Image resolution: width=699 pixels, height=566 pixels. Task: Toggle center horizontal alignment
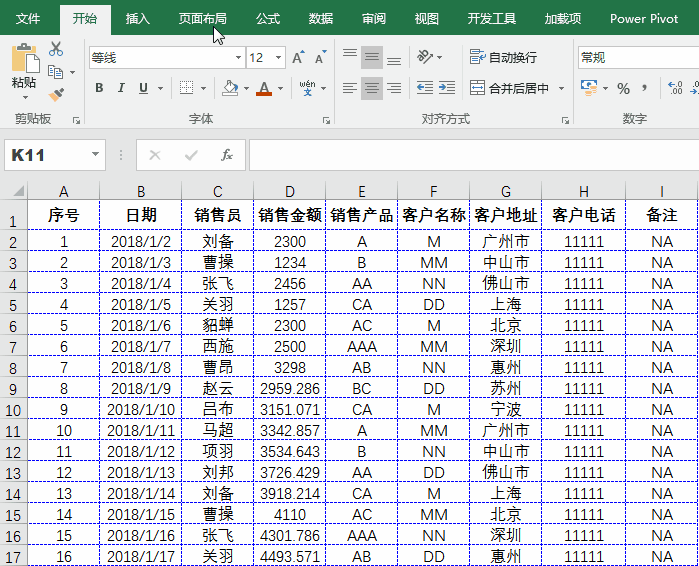(x=371, y=88)
